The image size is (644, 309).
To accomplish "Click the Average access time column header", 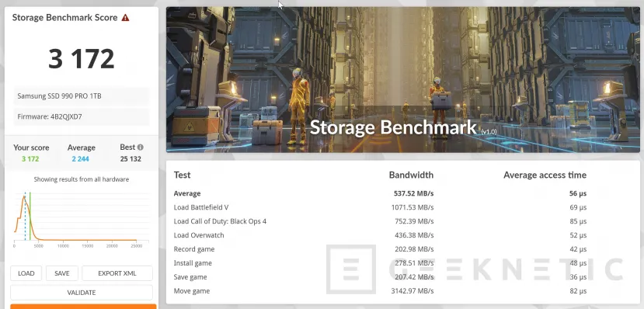I will (545, 175).
